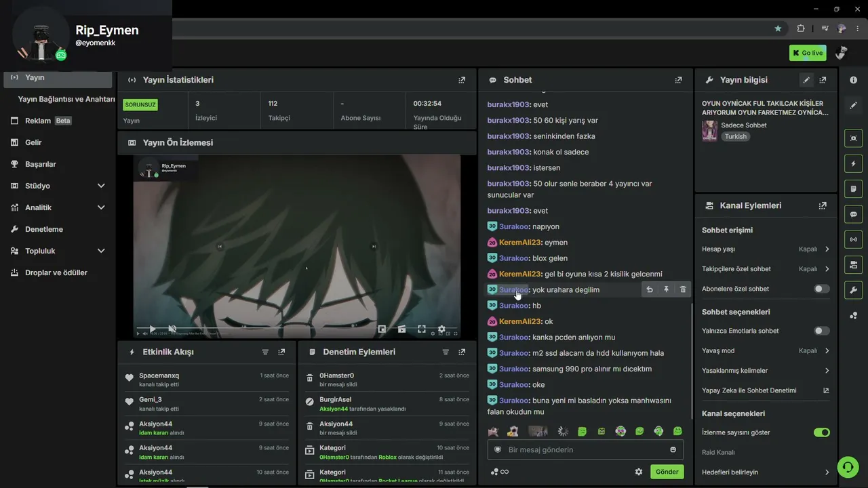Open stream preview player settings gear
The width and height of the screenshot is (868, 488).
point(441,329)
